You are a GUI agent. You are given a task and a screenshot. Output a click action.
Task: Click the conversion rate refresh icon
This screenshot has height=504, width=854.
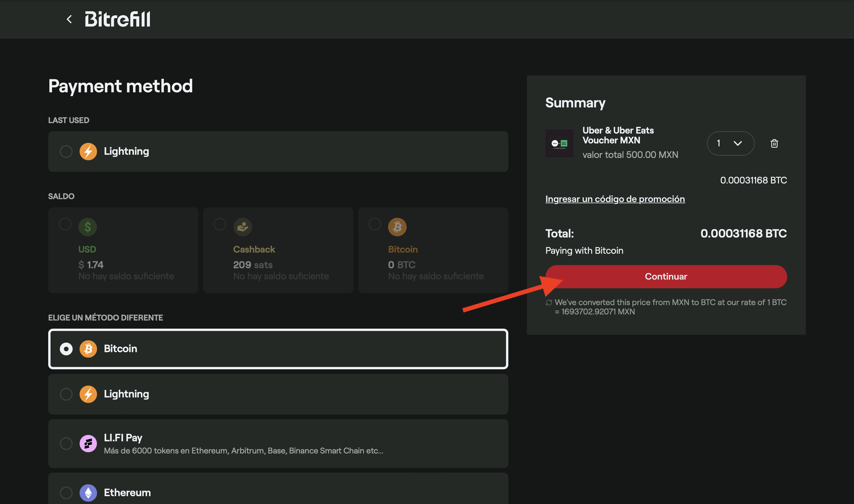coord(549,303)
